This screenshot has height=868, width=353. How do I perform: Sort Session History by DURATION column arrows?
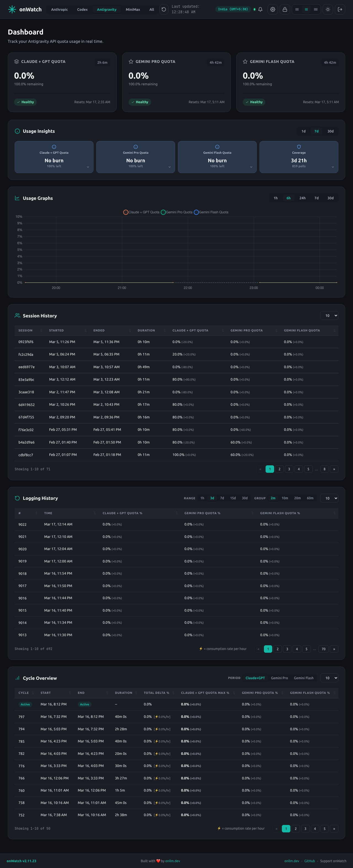click(165, 331)
